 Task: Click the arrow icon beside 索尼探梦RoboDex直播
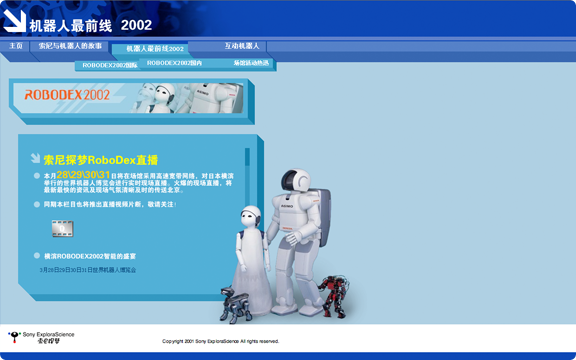point(35,158)
